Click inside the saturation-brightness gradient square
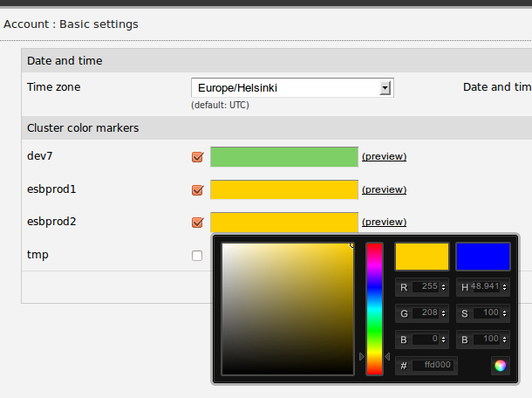Image resolution: width=532 pixels, height=398 pixels. pos(287,308)
